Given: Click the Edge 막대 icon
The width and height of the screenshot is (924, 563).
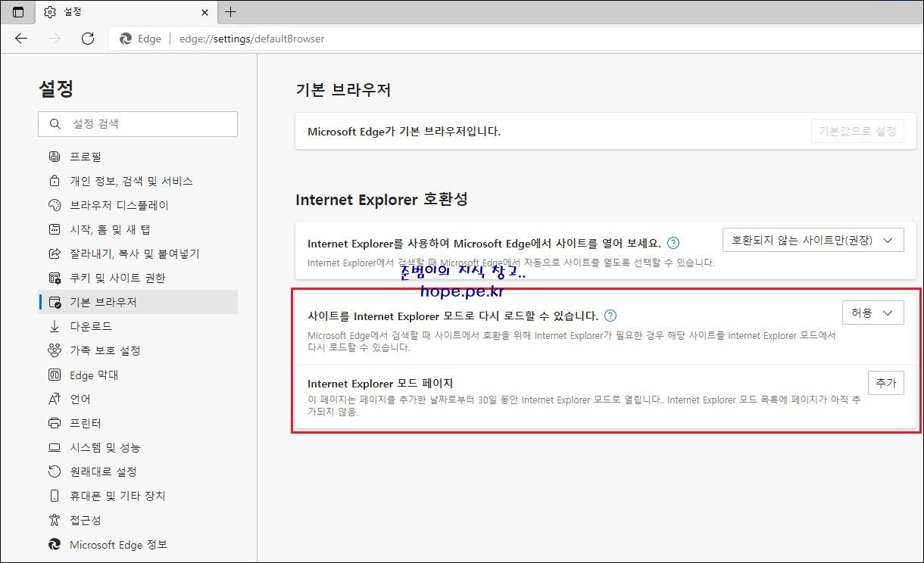Looking at the screenshot, I should pyautogui.click(x=55, y=375).
